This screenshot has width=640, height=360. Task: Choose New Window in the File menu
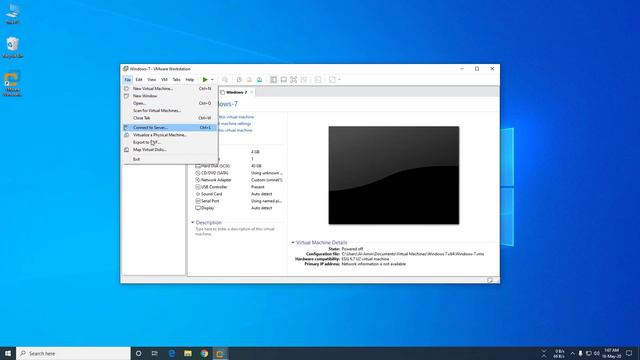click(170, 96)
